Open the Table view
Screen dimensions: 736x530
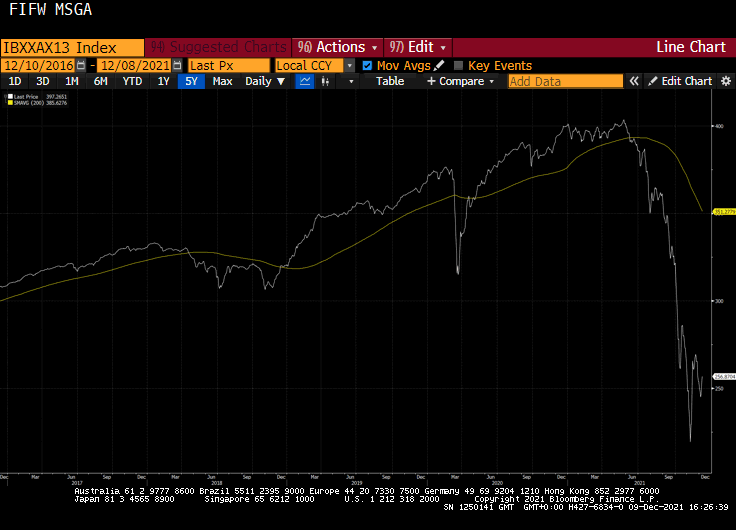coord(390,81)
